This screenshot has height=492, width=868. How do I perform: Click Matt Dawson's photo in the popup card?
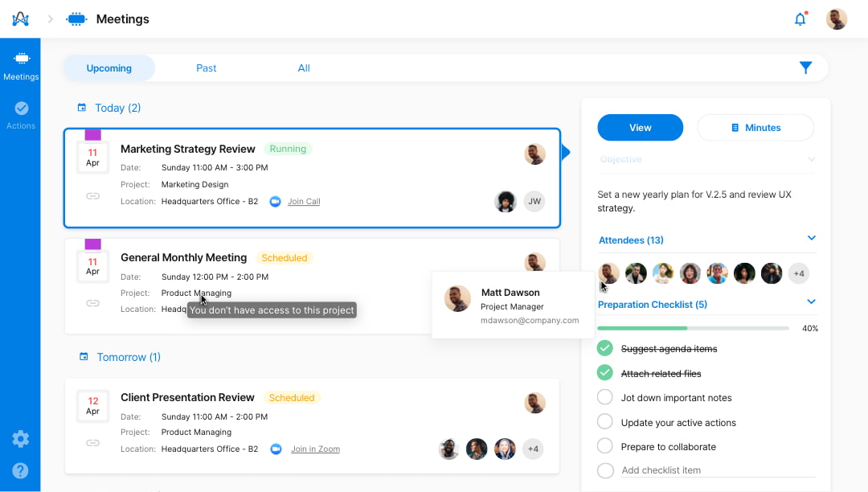tap(458, 299)
